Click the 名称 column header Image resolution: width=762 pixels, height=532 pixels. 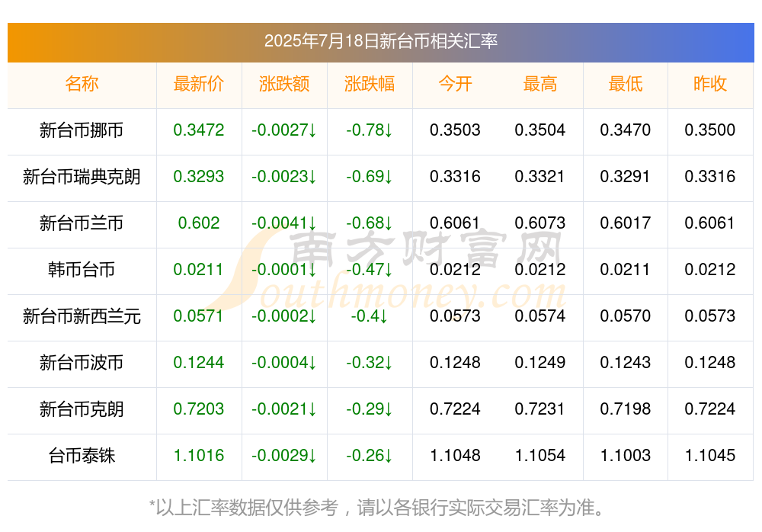(x=82, y=84)
